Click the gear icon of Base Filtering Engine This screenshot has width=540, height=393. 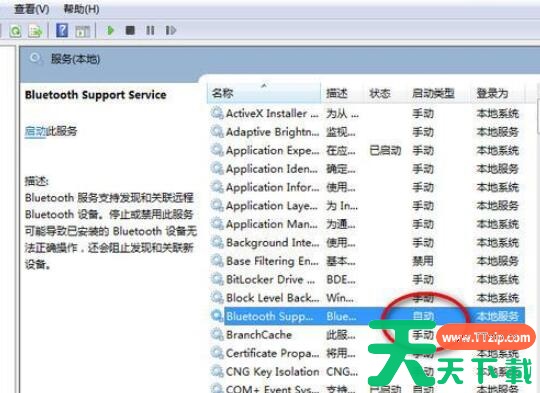[217, 261]
